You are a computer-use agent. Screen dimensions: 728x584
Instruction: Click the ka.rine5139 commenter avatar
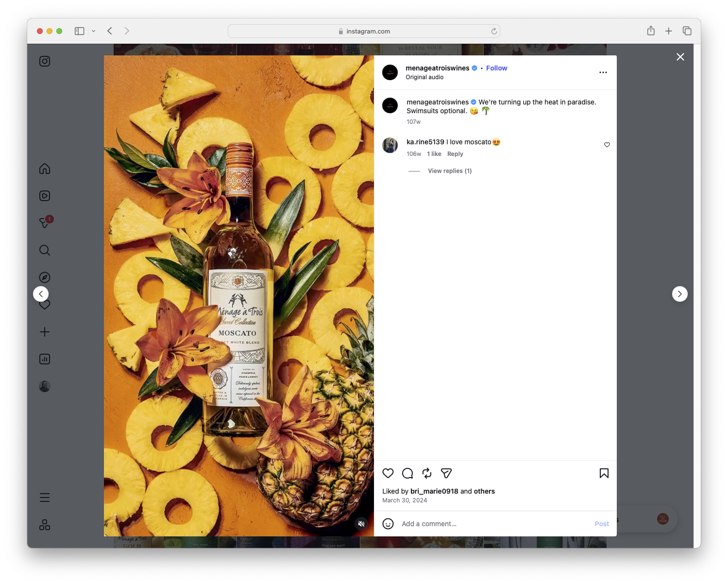390,145
